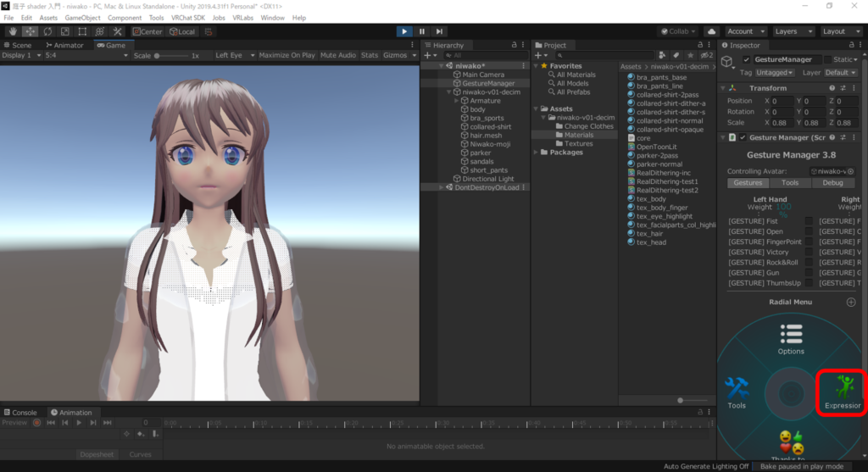The height and width of the screenshot is (472, 868).
Task: Enable the left hand Fist gesture checkbox
Action: coord(809,221)
